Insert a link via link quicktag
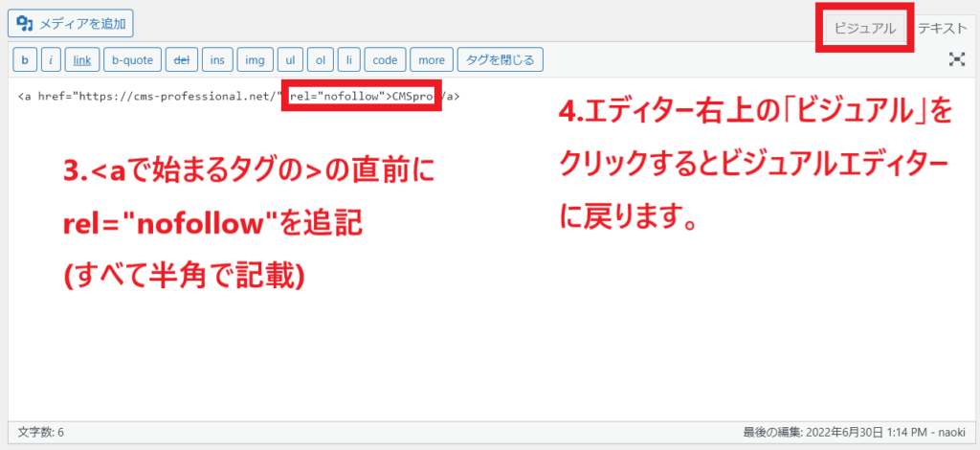This screenshot has width=980, height=450. 82,60
